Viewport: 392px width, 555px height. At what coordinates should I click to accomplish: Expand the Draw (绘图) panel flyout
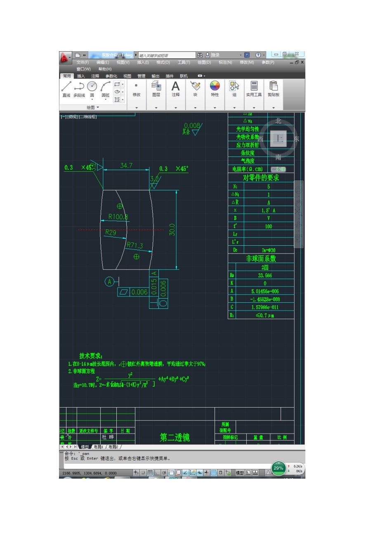coord(93,107)
